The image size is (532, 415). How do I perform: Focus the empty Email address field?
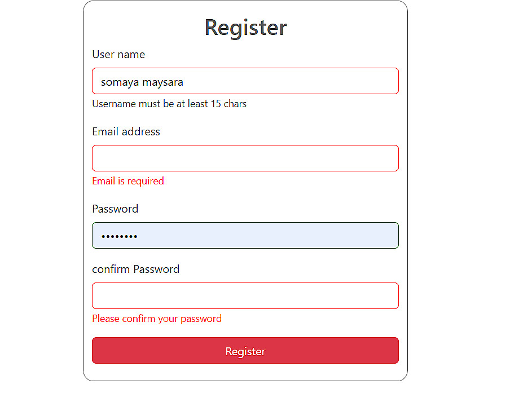(x=245, y=158)
